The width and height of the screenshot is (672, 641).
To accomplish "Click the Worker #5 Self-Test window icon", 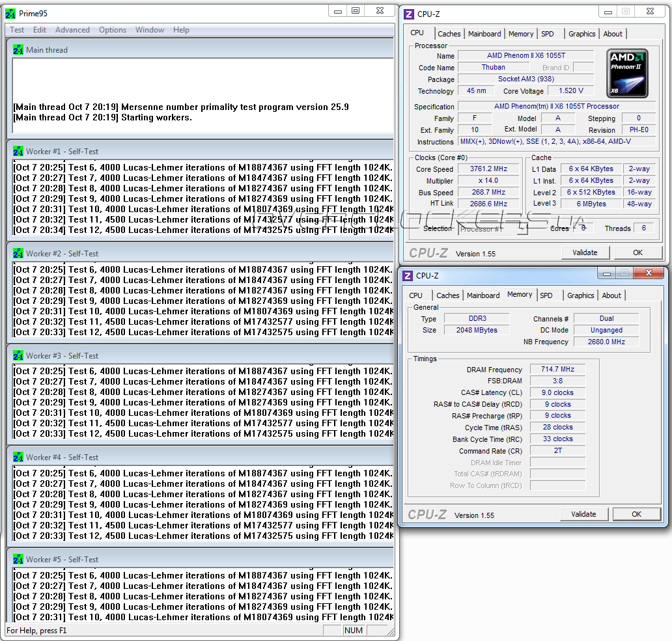I will coord(18,559).
